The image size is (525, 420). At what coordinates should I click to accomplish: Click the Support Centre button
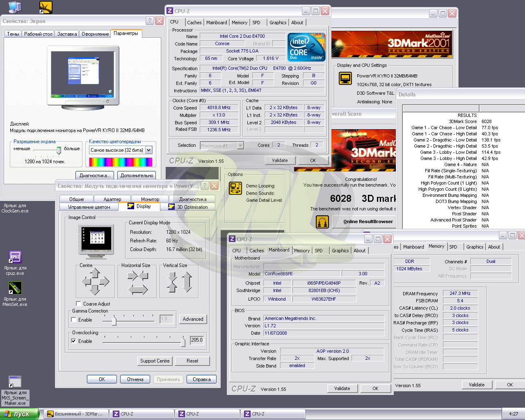(155, 361)
